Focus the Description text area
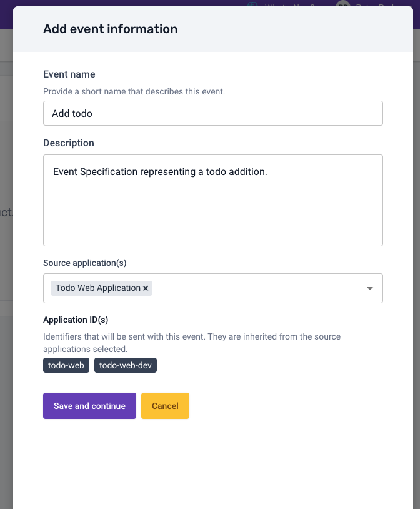The image size is (420, 509). [x=213, y=200]
